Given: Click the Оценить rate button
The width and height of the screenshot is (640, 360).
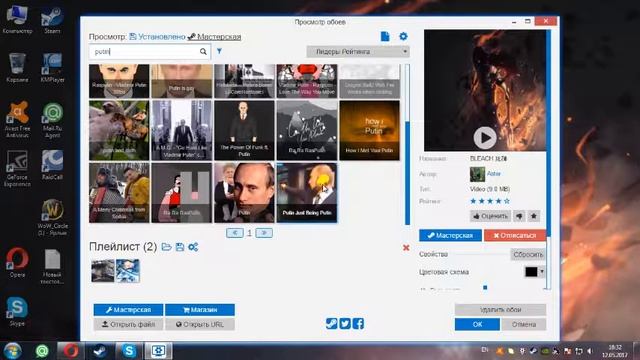Looking at the screenshot, I should 490,216.
